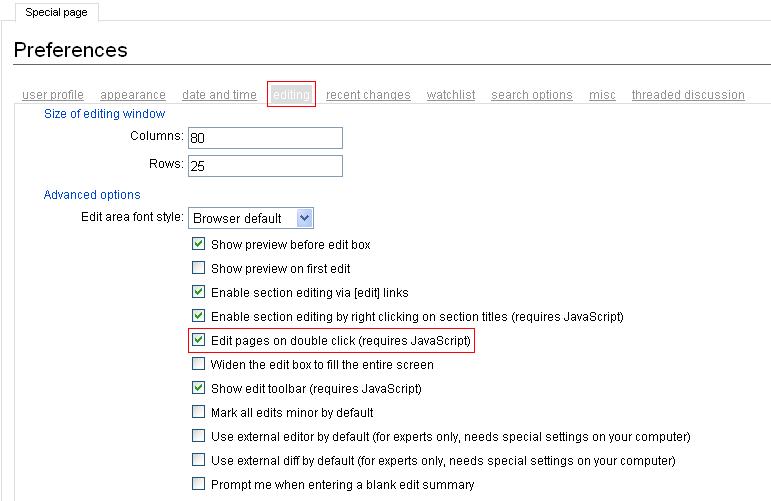
Task: Enable Prompt me when entering blank summary
Action: click(198, 484)
